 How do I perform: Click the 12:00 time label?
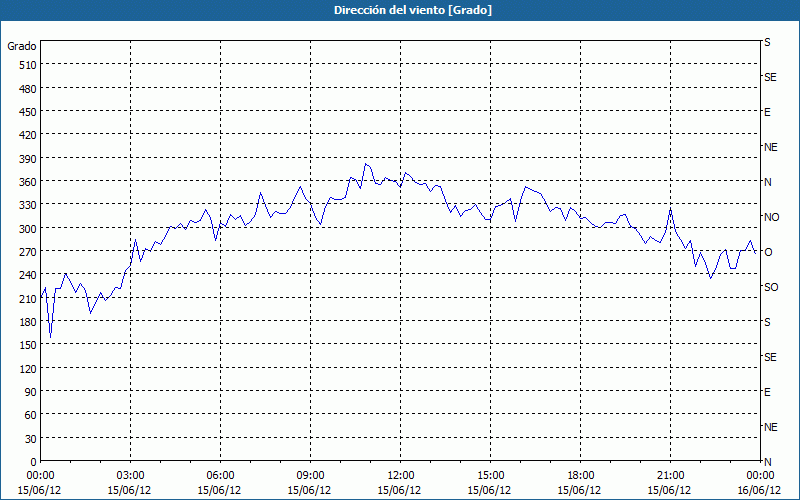pos(400,476)
